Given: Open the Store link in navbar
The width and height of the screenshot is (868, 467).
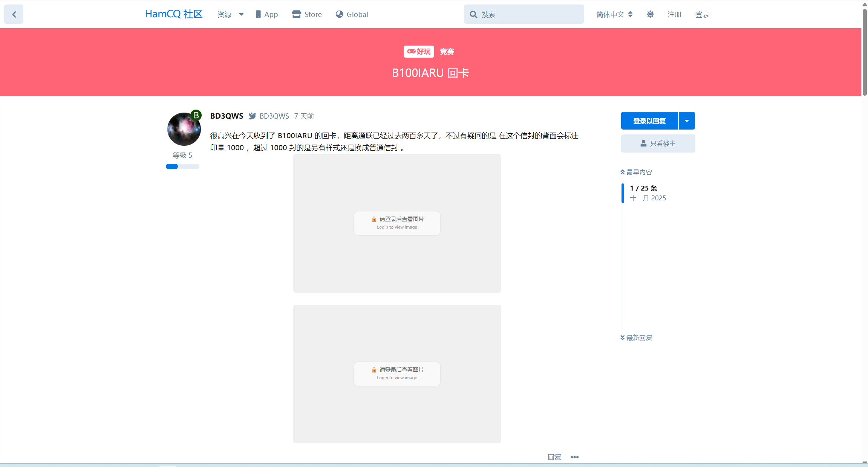Looking at the screenshot, I should [307, 14].
